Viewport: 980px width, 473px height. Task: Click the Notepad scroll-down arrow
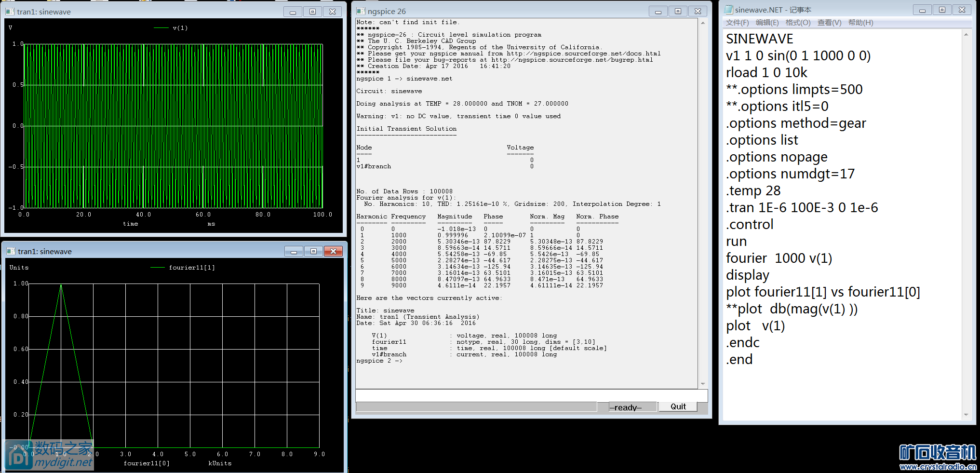966,415
